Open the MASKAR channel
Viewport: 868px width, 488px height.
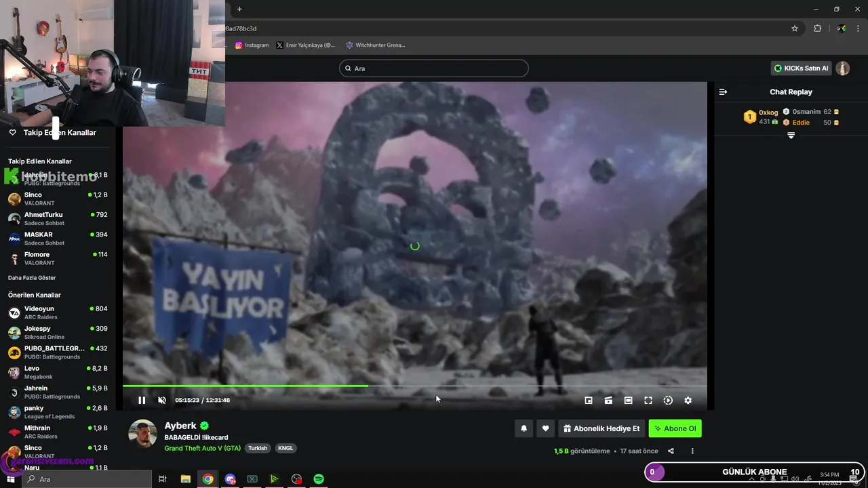click(x=58, y=238)
